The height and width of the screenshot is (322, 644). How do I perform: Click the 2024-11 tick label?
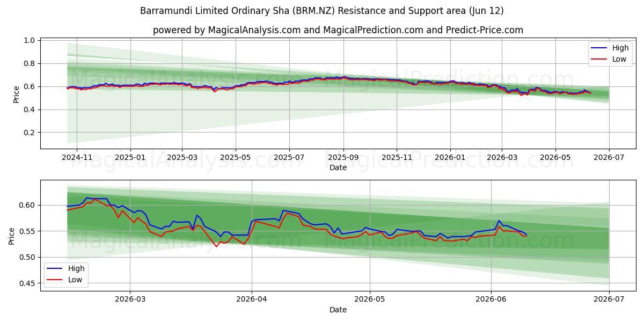(77, 157)
